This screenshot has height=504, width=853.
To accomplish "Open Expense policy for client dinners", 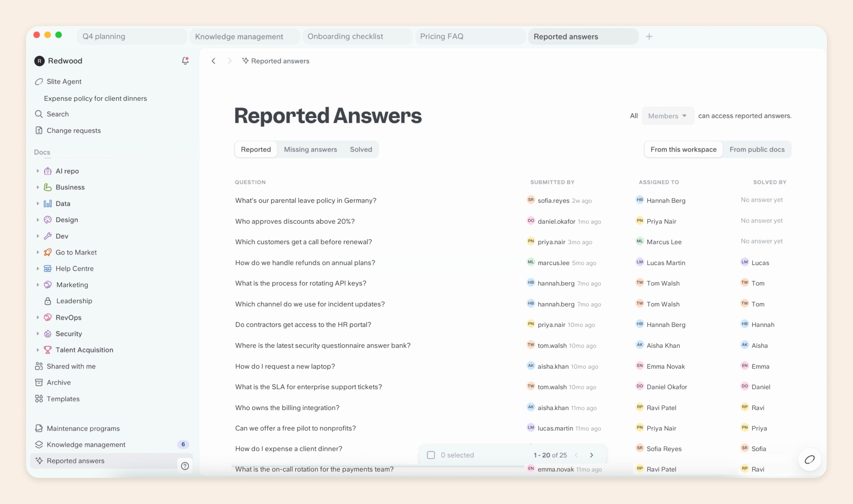I will coord(95,98).
